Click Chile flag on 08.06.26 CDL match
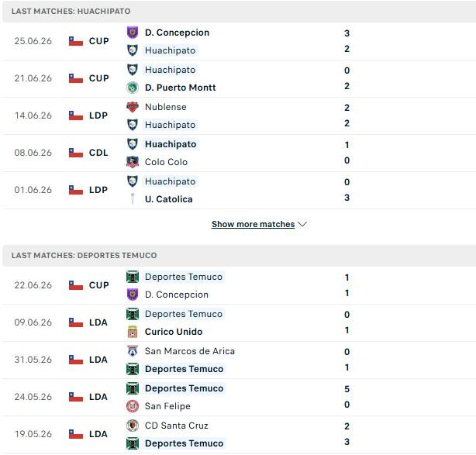Viewport: 476px width, 455px height. pos(76,153)
